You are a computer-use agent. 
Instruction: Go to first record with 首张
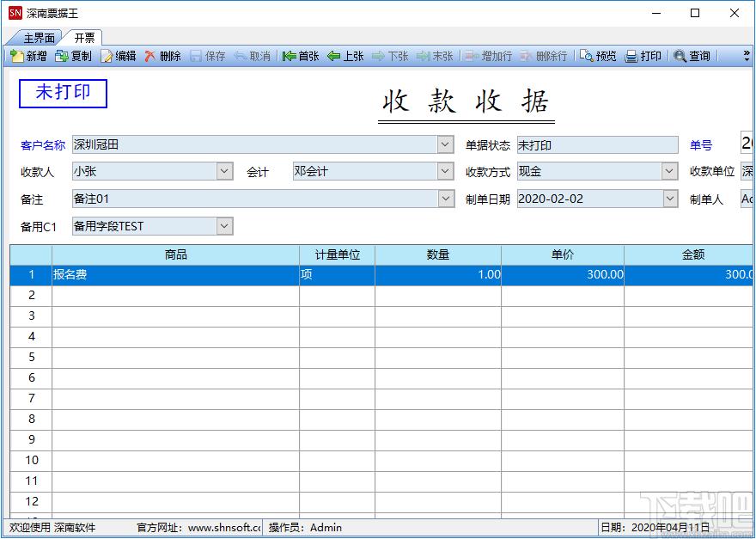[x=301, y=56]
